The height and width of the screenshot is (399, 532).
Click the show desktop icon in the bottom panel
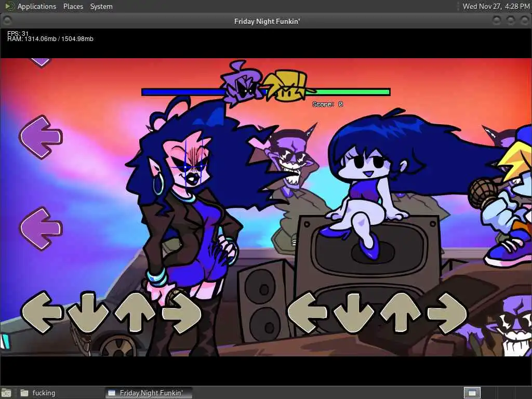tap(6, 393)
